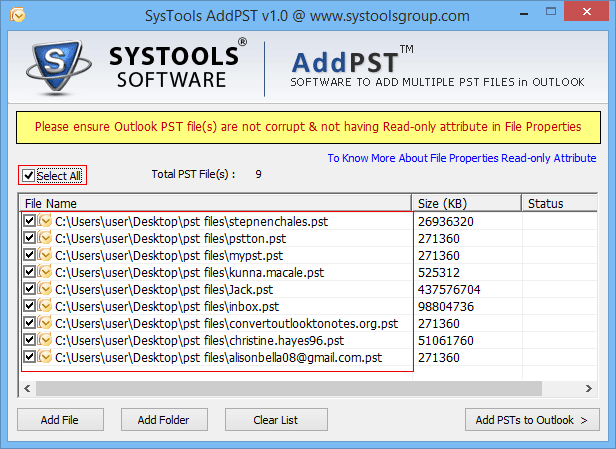
Task: Click the PST icon beside kunna.macale.pst
Action: tap(45, 272)
